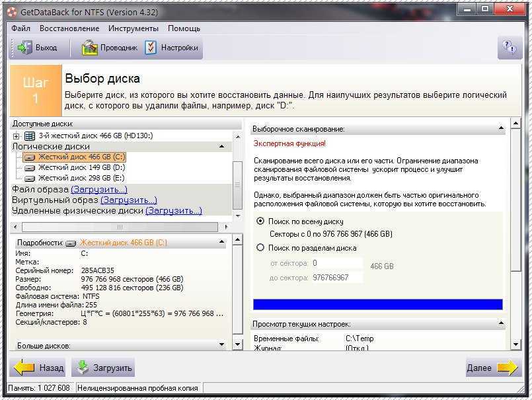
Task: Open Настройки settings from the toolbar
Action: coord(172,48)
